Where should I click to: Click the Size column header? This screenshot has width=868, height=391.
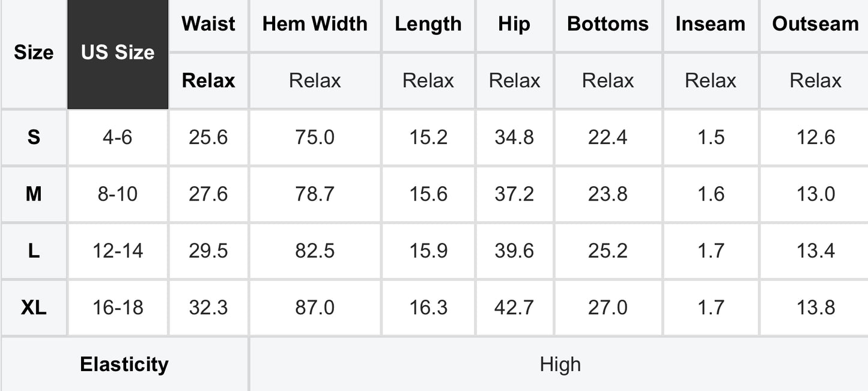pos(34,53)
